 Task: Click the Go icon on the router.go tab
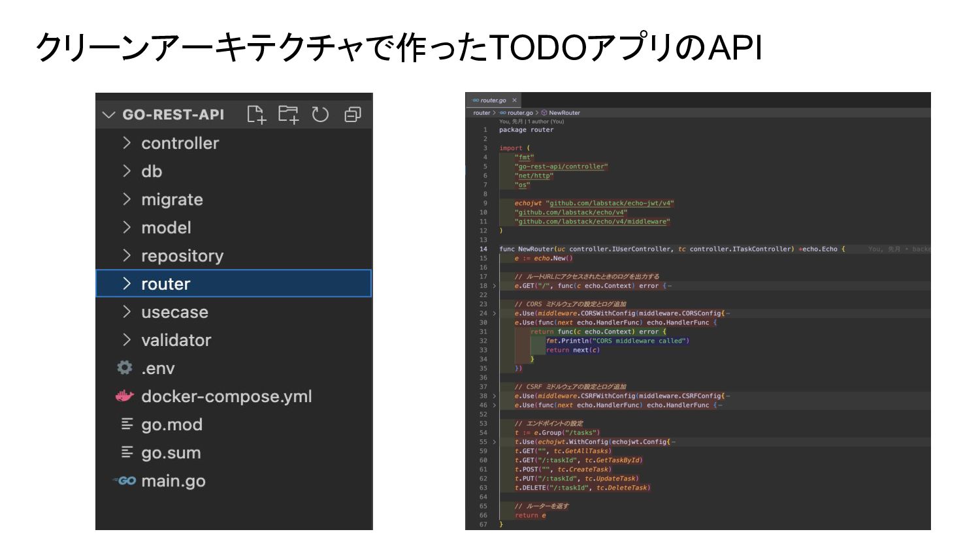tap(476, 101)
